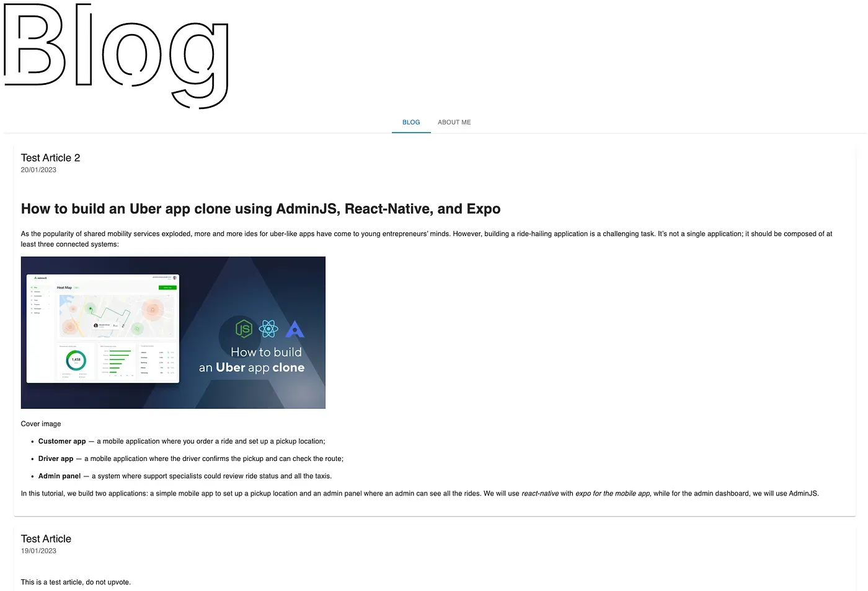Click the date 20/01/2023
Image resolution: width=868 pixels, height=591 pixels.
coord(38,170)
